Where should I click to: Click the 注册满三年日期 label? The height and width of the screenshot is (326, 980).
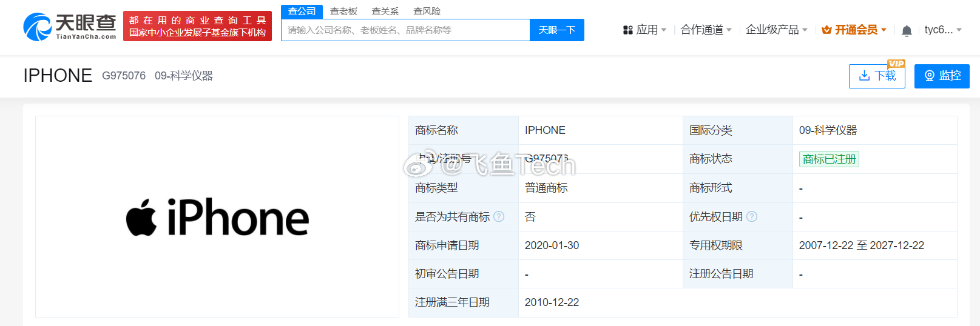(x=452, y=302)
